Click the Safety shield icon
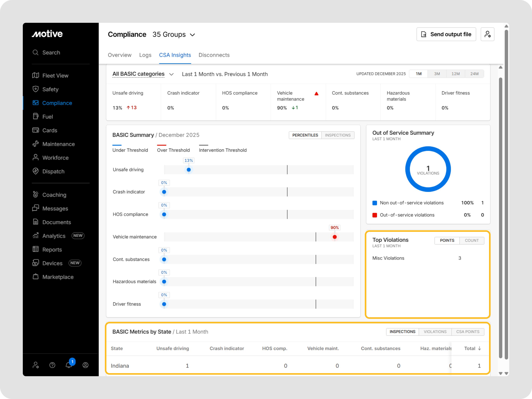Viewport: 532px width, 399px height. [x=35, y=89]
